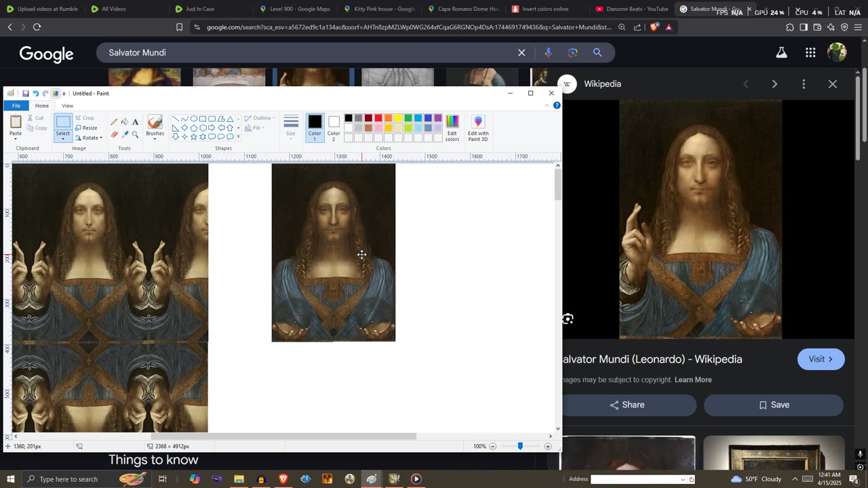The height and width of the screenshot is (488, 868).
Task: Click the Crop button in Image group
Action: (85, 118)
